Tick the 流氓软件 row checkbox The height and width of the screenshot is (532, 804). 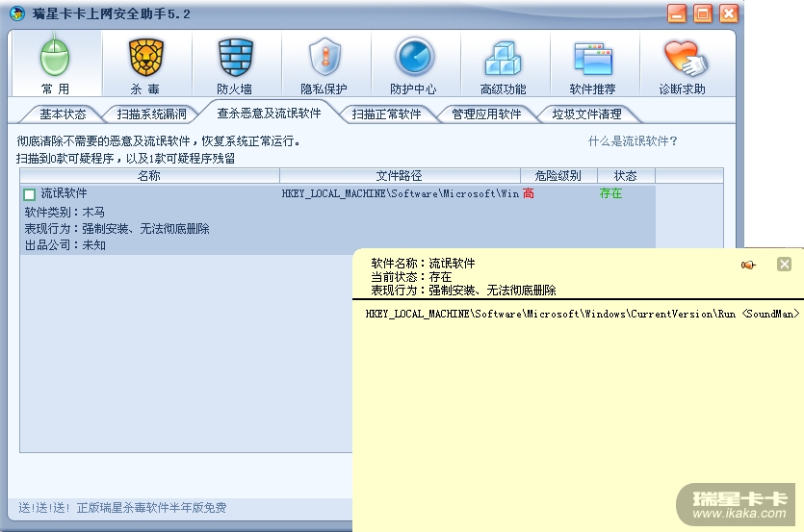coord(29,194)
